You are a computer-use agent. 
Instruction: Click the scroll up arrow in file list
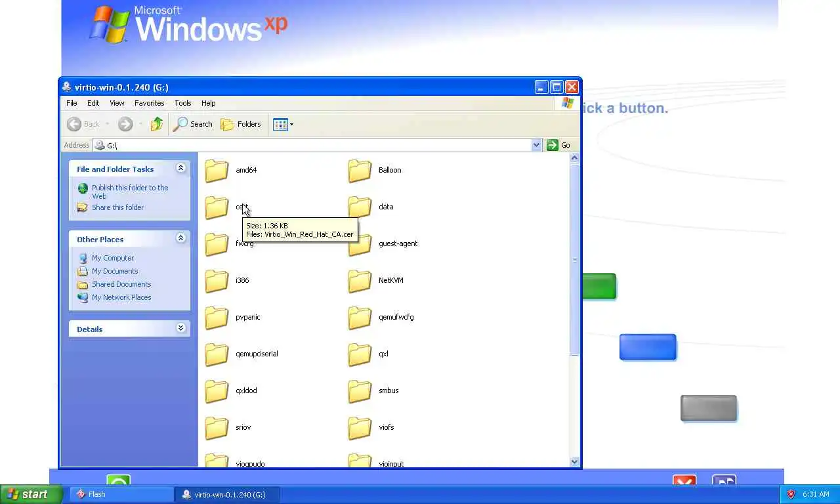click(574, 158)
